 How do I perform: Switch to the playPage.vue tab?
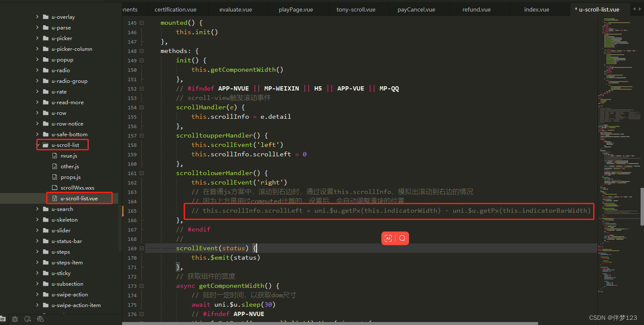click(x=295, y=9)
